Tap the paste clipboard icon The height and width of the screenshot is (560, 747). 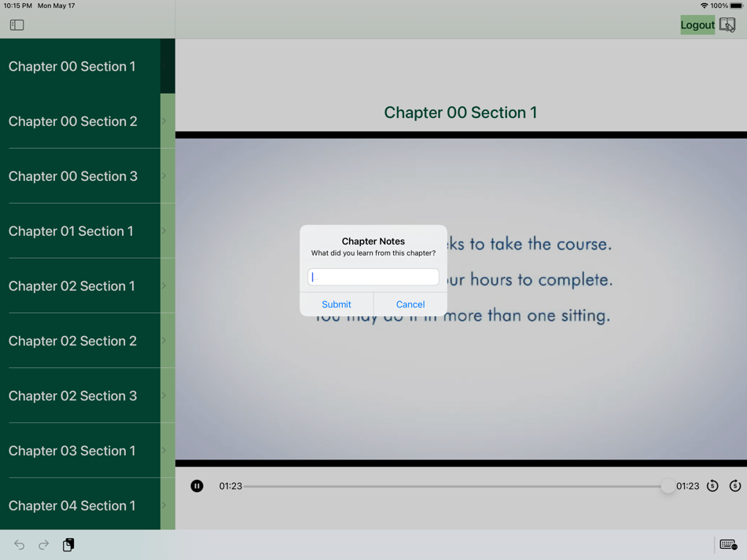[68, 544]
